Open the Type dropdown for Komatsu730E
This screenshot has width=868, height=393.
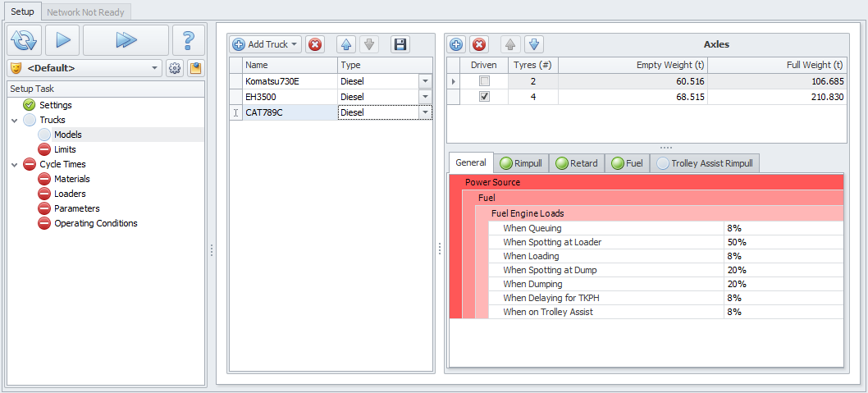425,81
